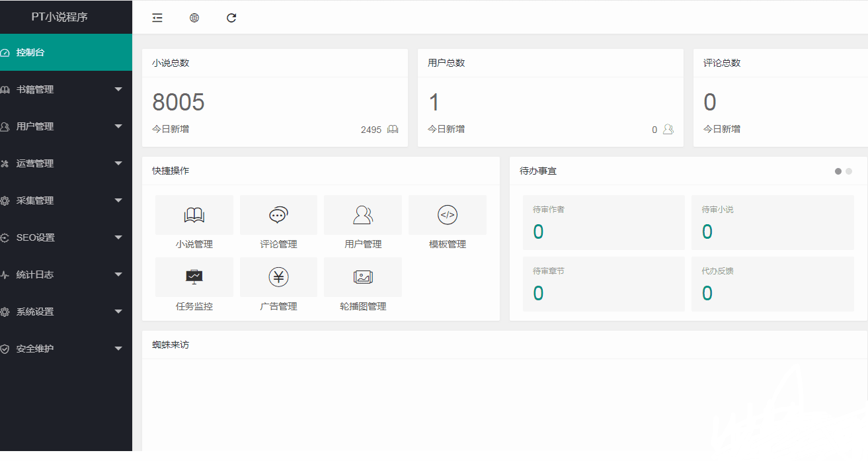Screen dimensions: 868x461
Task: Select 控制台 in the sidebar
Action: pos(66,52)
